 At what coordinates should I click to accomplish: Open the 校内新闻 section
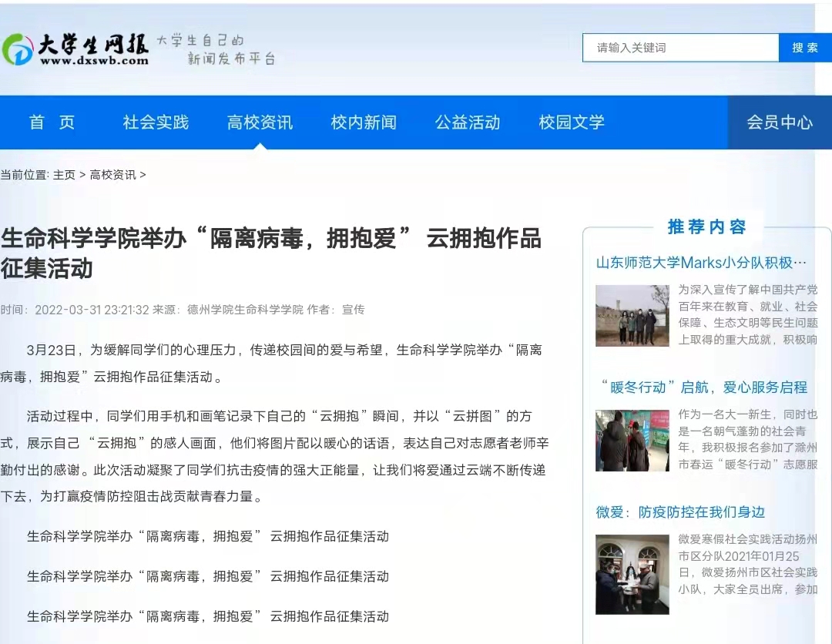(363, 122)
